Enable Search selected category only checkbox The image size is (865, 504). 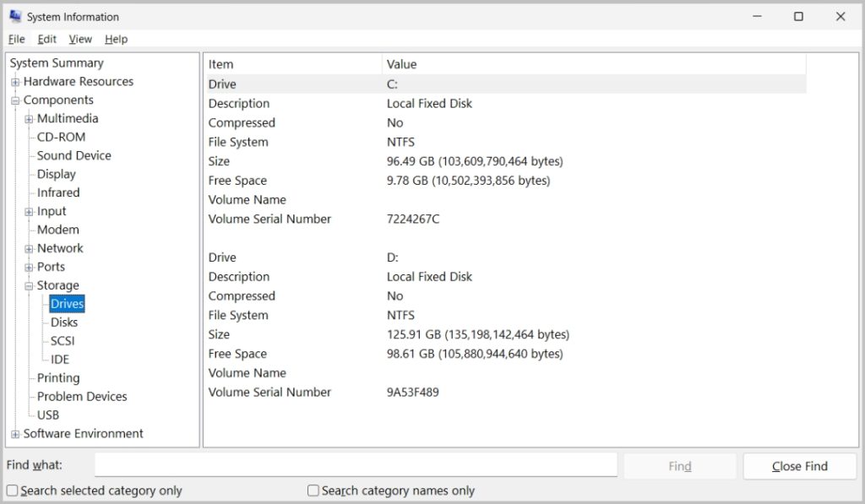pos(13,490)
